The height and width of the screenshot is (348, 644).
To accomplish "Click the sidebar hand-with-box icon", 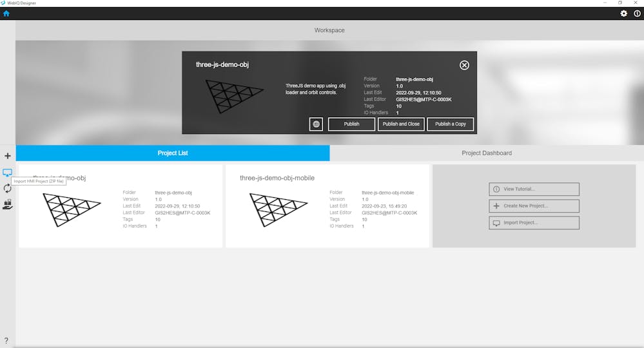I will (7, 204).
